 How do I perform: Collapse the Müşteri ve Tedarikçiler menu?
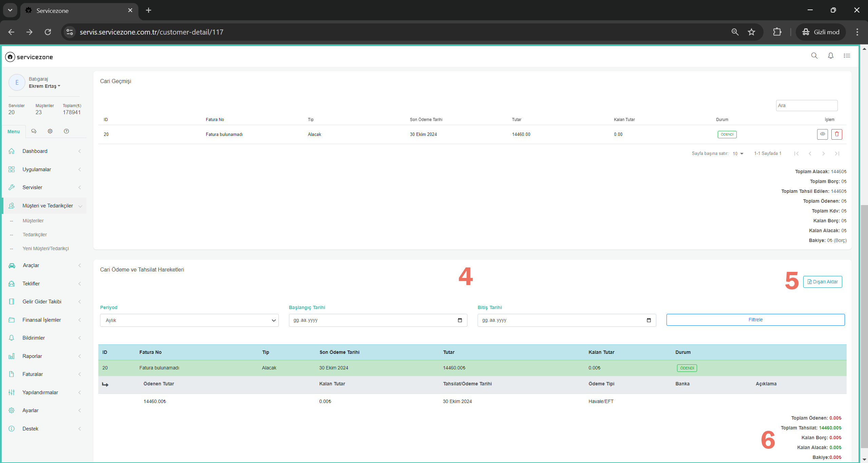tap(80, 206)
